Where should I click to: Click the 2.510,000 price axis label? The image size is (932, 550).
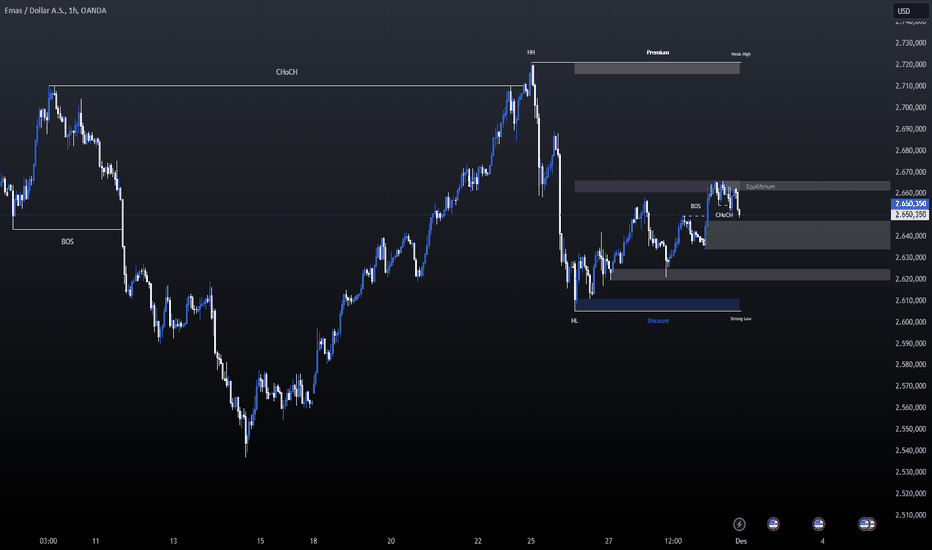911,515
